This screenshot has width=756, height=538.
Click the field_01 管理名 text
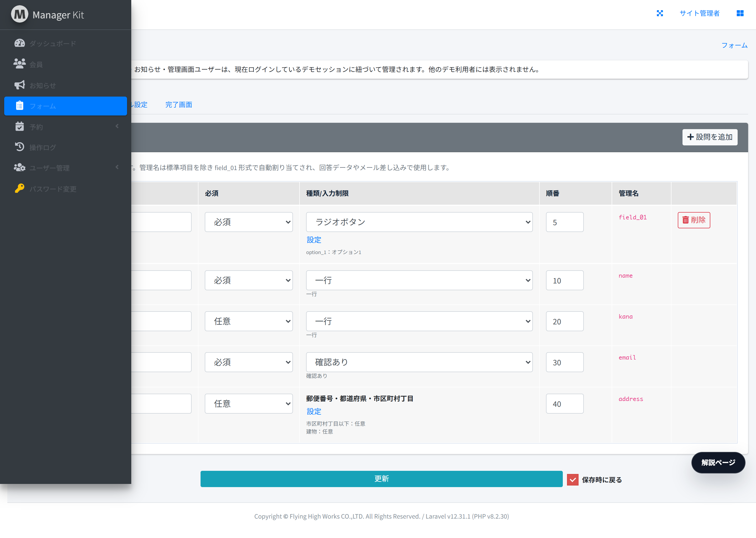click(632, 217)
